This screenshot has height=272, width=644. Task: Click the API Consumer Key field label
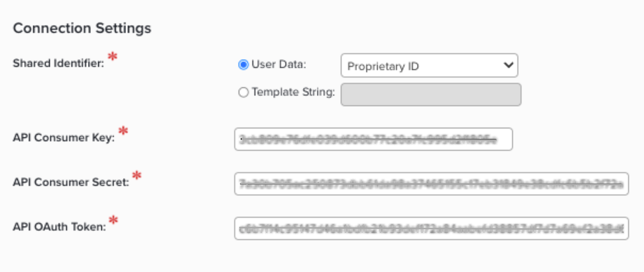click(x=64, y=137)
